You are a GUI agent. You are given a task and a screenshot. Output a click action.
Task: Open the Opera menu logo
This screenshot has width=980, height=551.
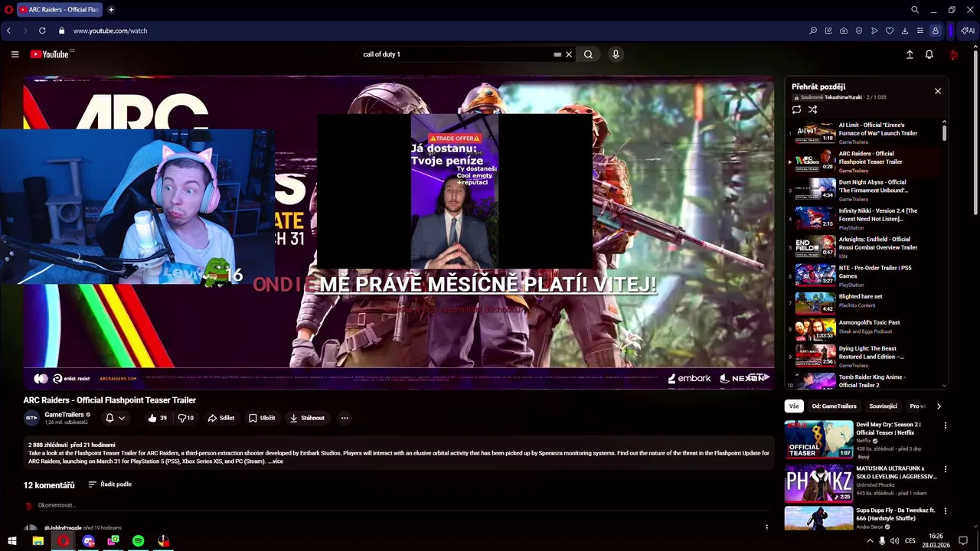pos(8,10)
